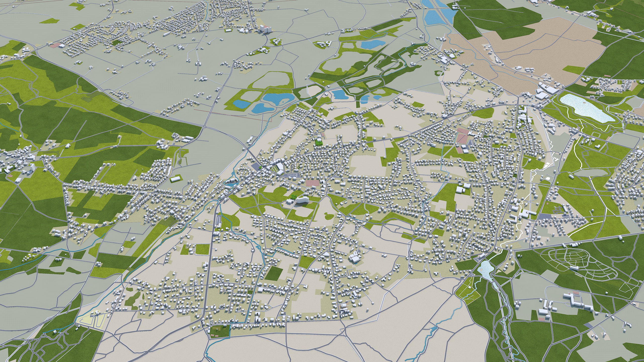The width and height of the screenshot is (644, 362).
Task: Select the pink rectangular plot in the city center
Action: click(313, 183)
